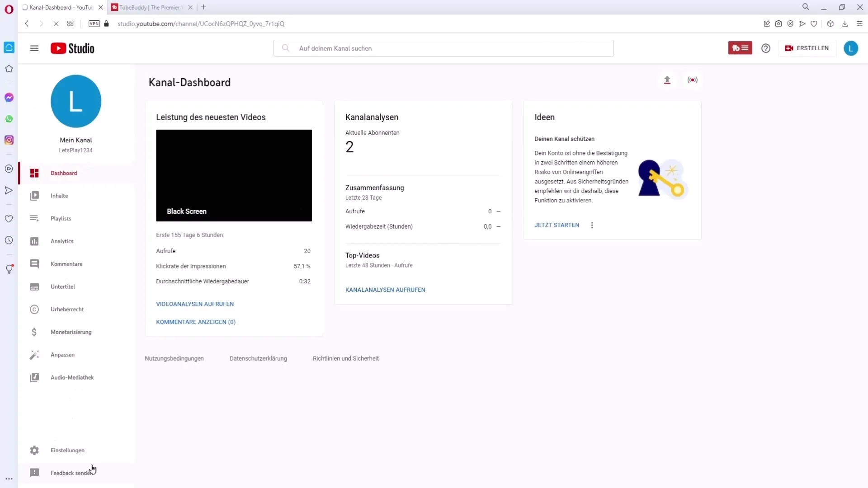Image resolution: width=868 pixels, height=488 pixels.
Task: Toggle the live streaming icon
Action: tap(693, 79)
